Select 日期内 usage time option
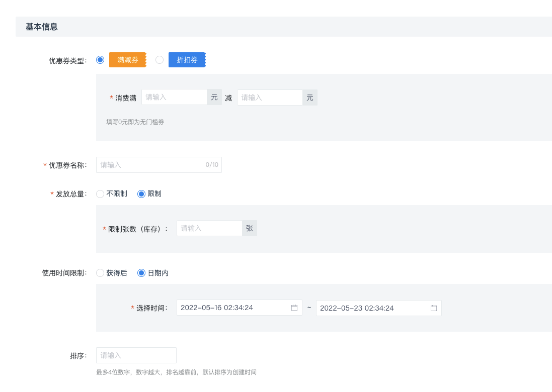The height and width of the screenshot is (392, 552). [142, 273]
